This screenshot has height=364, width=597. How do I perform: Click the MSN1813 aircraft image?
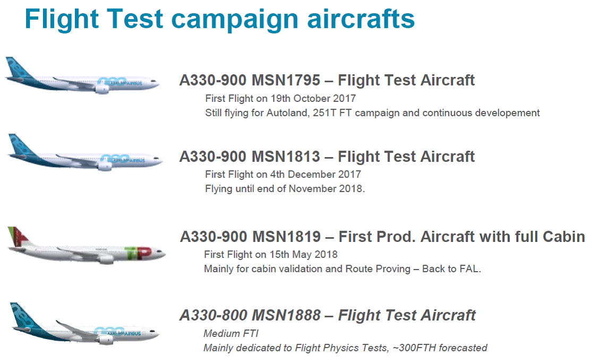point(85,152)
